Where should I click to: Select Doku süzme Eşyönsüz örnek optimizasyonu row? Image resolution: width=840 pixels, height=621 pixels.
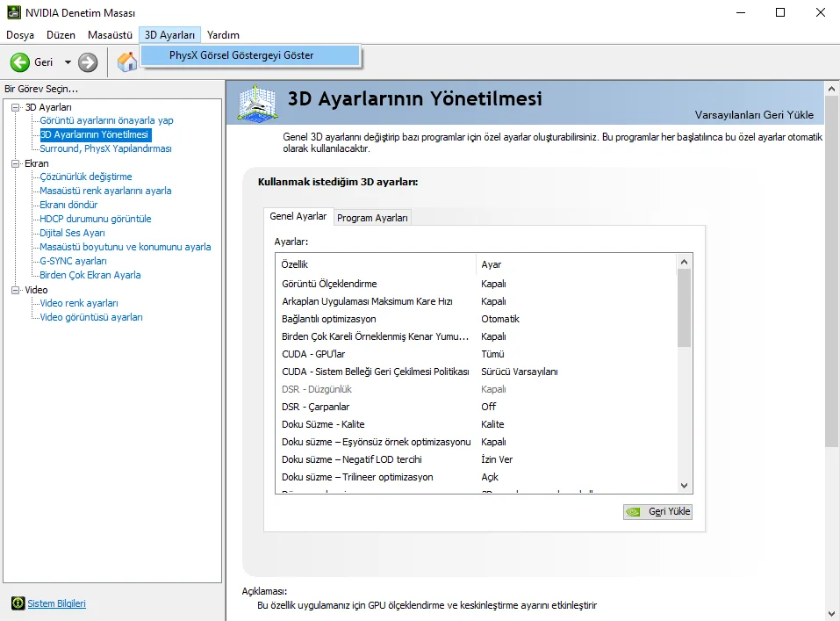tap(477, 442)
